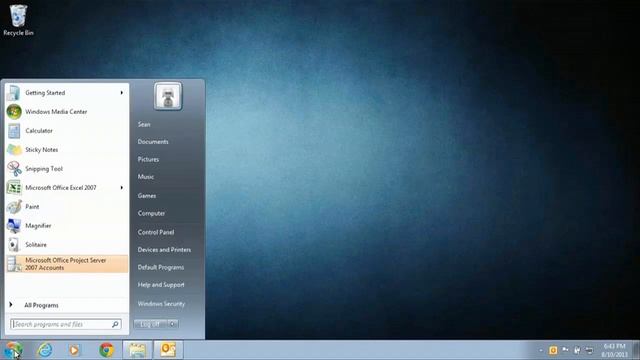Click Microsoft Office Excel 2007 text

pyautogui.click(x=61, y=188)
